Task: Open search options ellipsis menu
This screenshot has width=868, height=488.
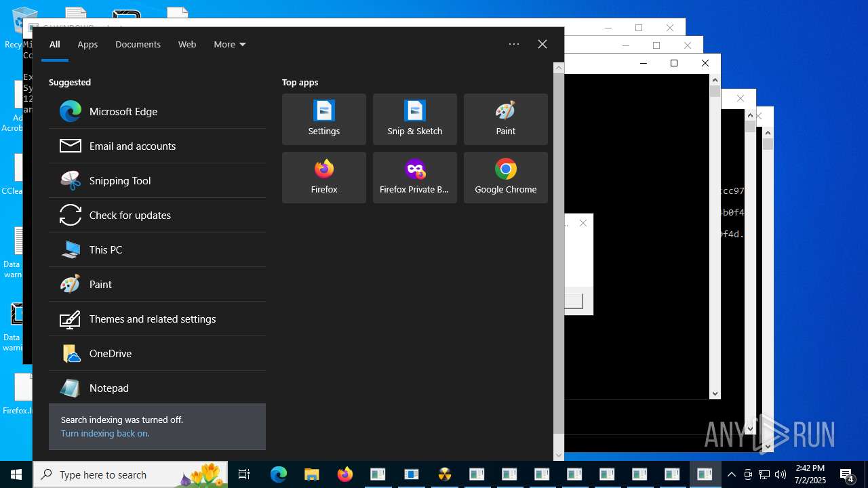Action: (x=514, y=44)
